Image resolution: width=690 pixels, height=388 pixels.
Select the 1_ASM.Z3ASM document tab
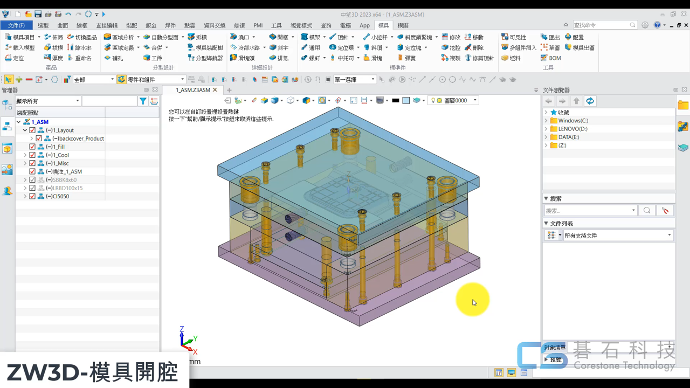(x=193, y=90)
